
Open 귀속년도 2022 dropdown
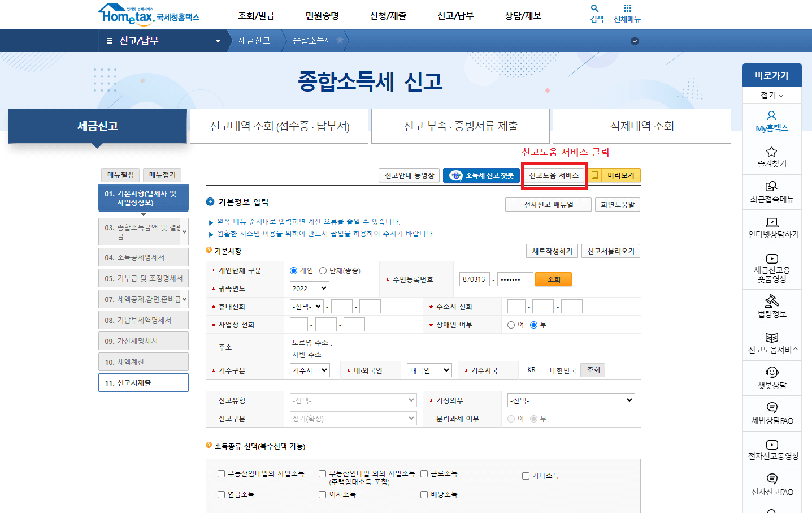tap(310, 288)
